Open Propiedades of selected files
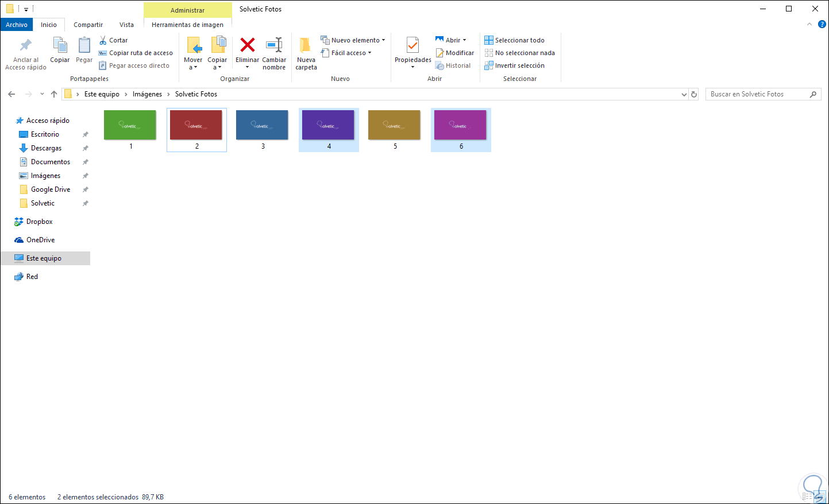 coord(412,53)
